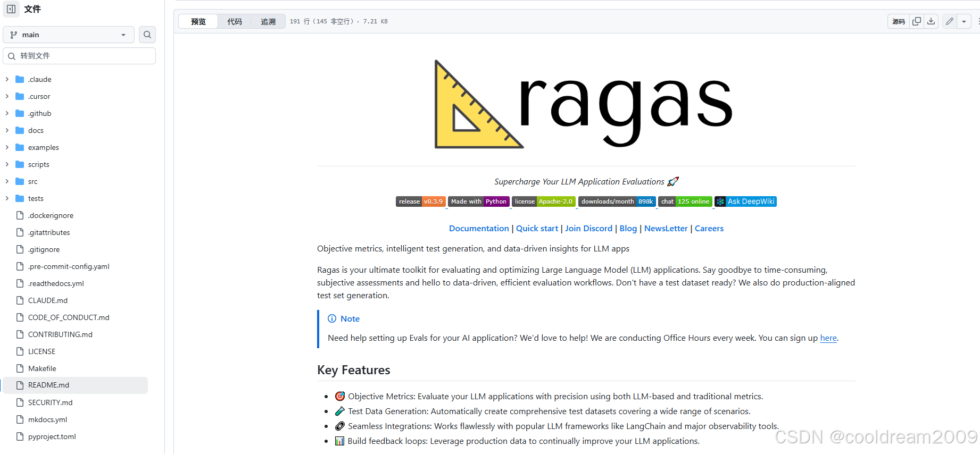Edit this file pencil icon
This screenshot has width=980, height=454.
[x=950, y=21]
